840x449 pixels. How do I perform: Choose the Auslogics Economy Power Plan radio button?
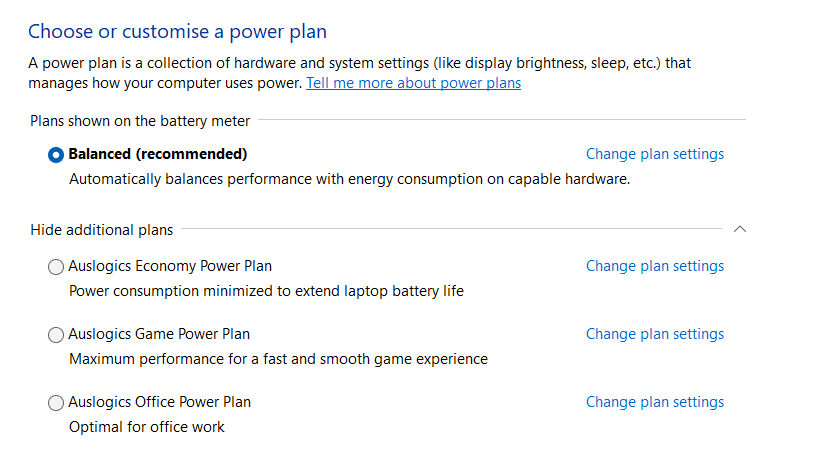(56, 267)
